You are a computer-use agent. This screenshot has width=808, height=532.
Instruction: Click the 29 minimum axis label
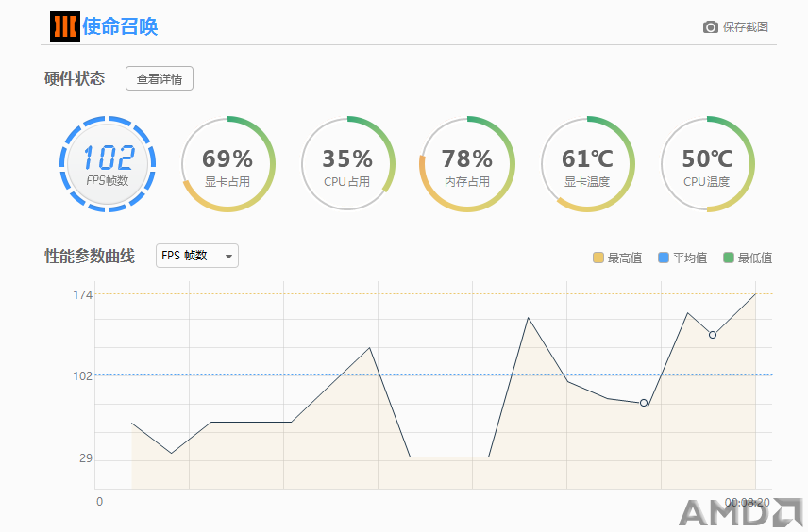tap(86, 457)
